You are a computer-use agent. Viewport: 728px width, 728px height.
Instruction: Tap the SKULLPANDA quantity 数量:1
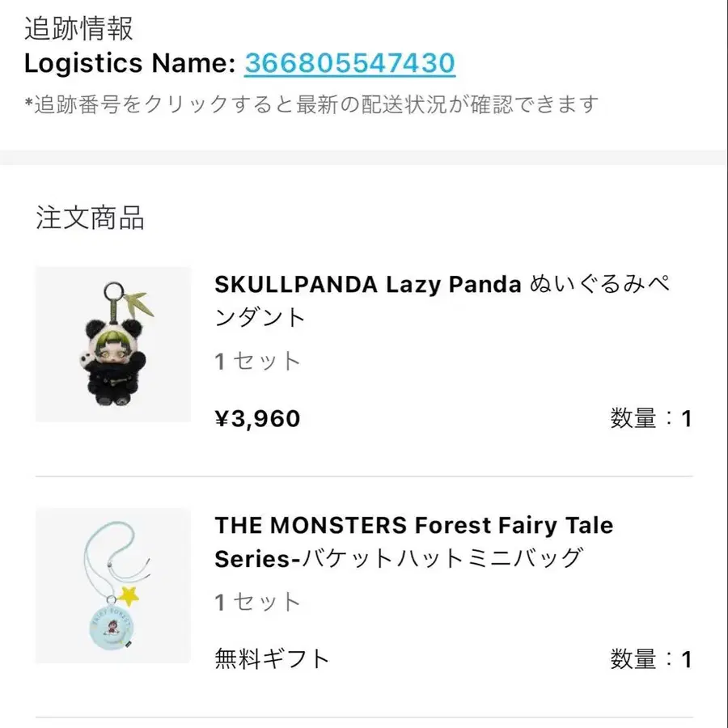click(x=650, y=418)
